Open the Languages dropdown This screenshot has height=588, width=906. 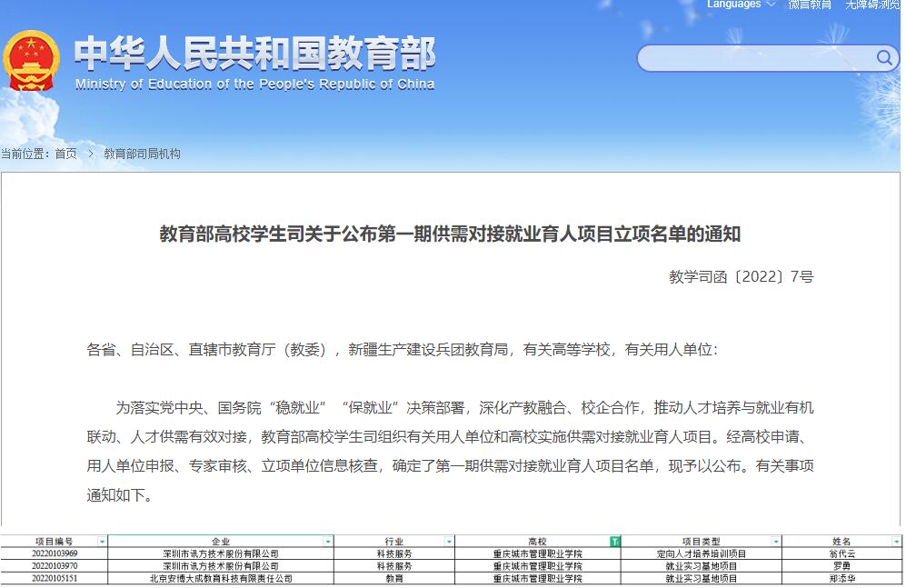741,5
